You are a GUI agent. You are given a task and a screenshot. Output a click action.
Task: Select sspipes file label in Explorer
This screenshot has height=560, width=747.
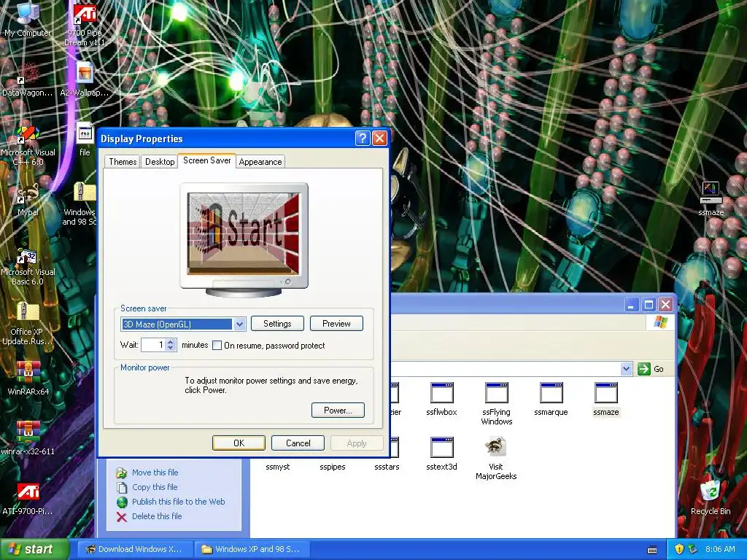point(333,467)
